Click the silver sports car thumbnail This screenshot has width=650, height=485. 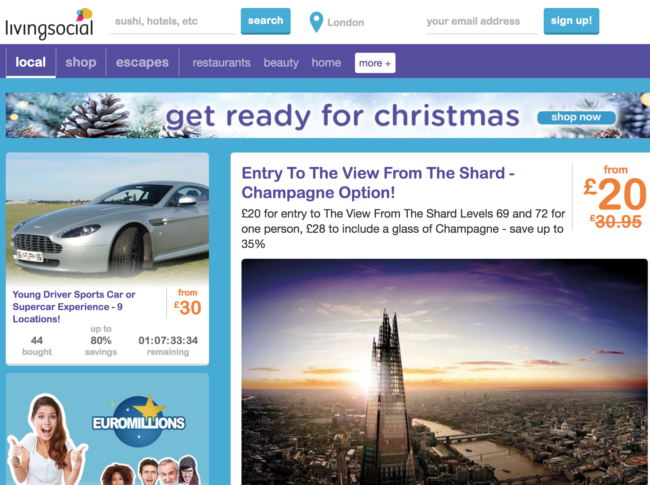click(107, 218)
